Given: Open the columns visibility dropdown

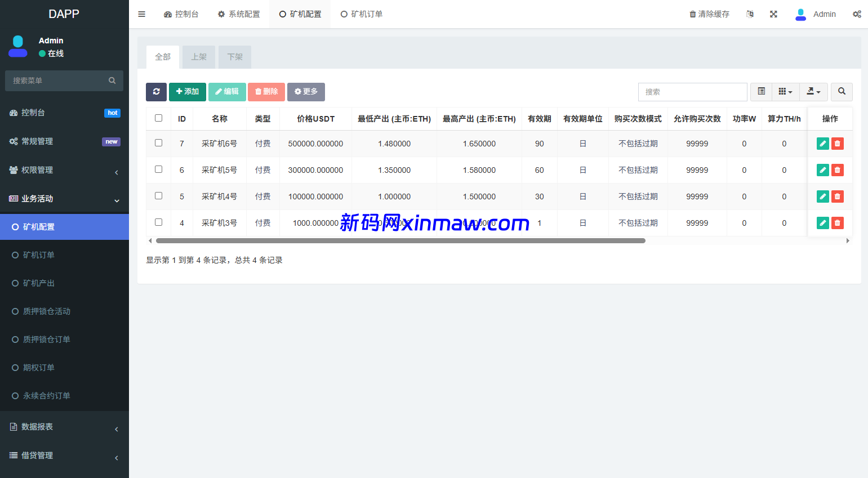Looking at the screenshot, I should pos(785,92).
